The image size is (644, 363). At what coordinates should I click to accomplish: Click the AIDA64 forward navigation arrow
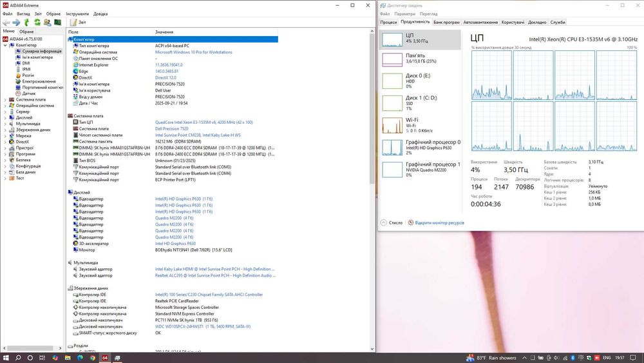[17, 22]
